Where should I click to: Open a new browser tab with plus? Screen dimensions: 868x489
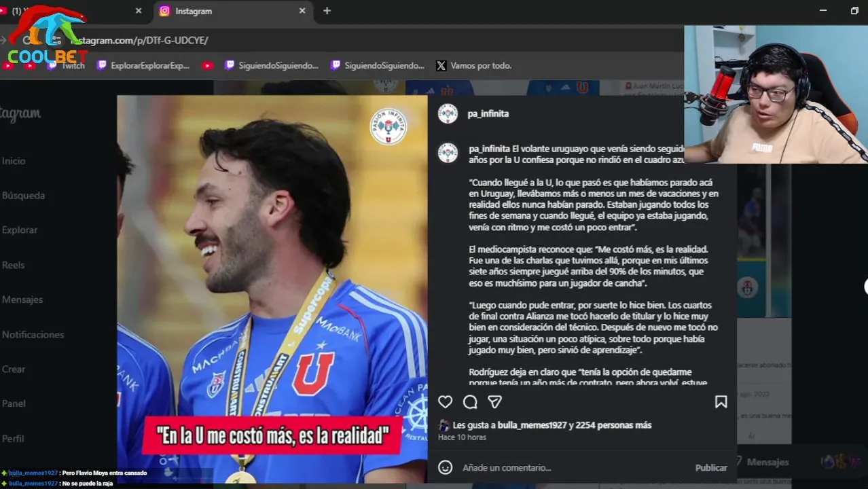tap(327, 11)
